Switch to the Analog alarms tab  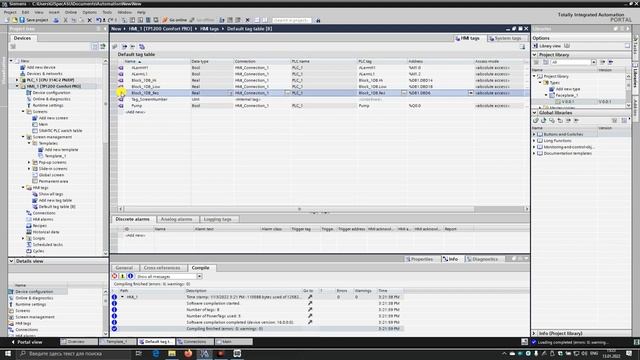click(176, 219)
